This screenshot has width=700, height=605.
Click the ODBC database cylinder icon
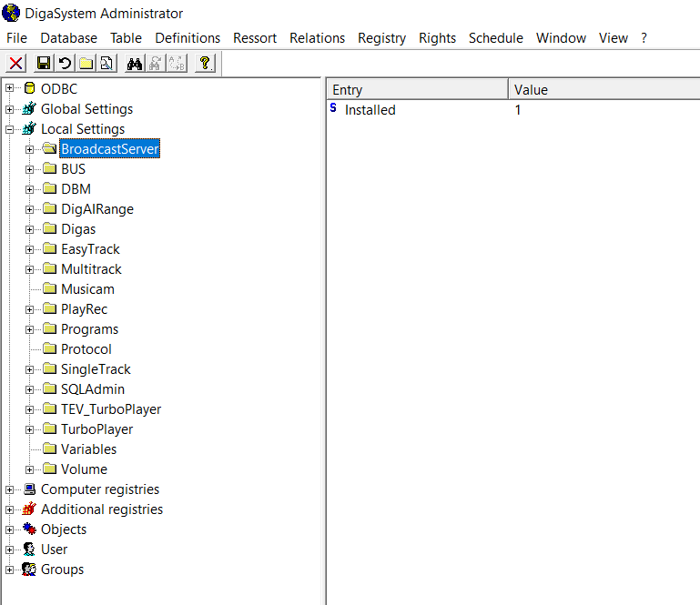coord(29,89)
